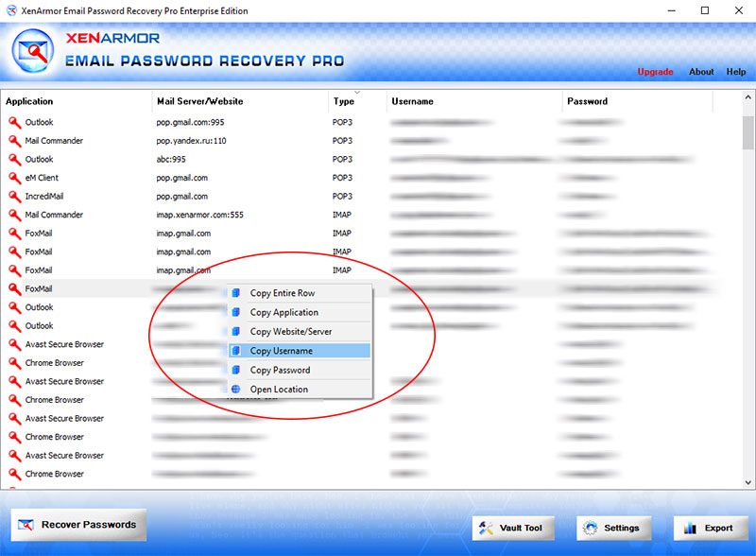This screenshot has width=756, height=556.
Task: Click pop.gmail.com in the eM Client row
Action: click(x=181, y=178)
